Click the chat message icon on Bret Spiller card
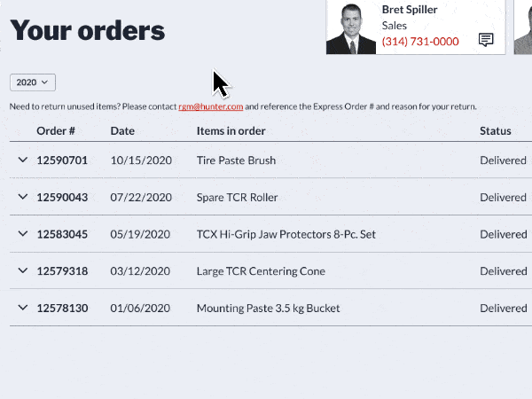532x399 pixels. (486, 40)
